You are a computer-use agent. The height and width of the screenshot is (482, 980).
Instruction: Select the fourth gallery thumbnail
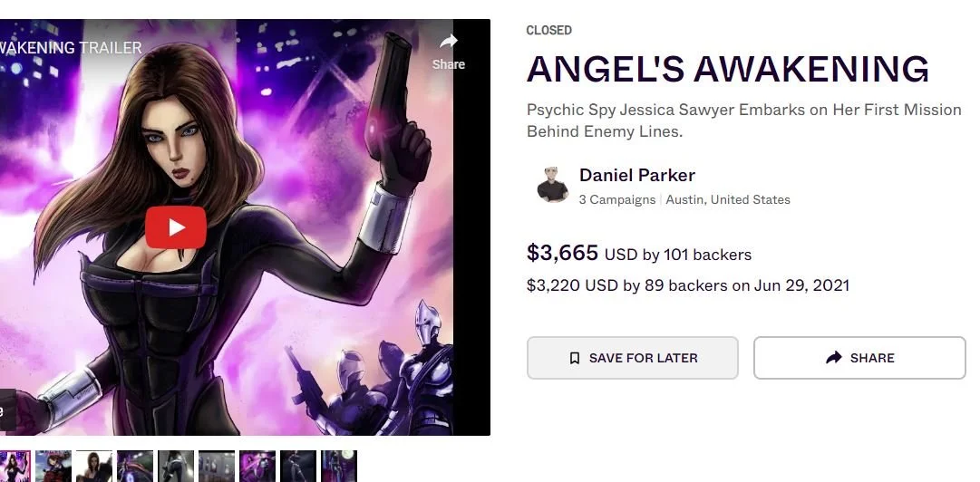(135, 467)
